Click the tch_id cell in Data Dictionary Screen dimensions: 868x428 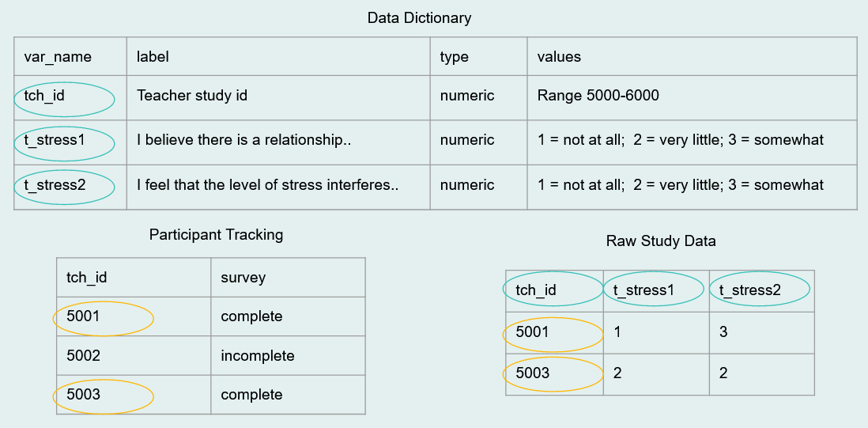pyautogui.click(x=70, y=97)
